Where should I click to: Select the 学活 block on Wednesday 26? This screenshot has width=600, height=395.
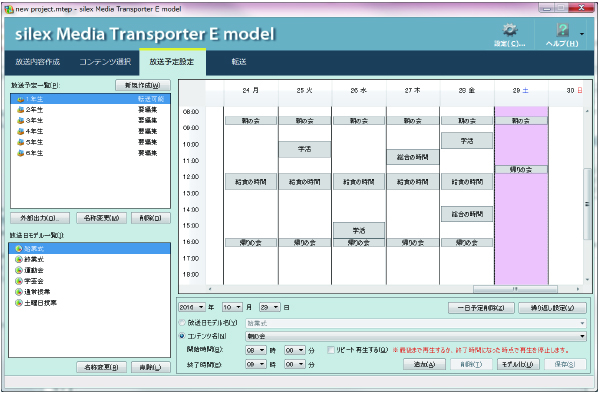click(359, 230)
